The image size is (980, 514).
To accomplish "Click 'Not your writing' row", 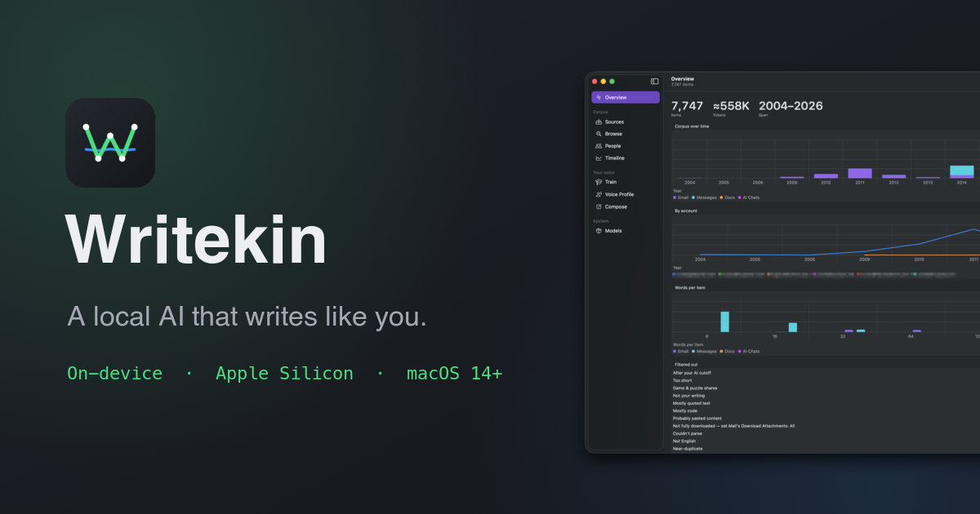I will click(688, 396).
